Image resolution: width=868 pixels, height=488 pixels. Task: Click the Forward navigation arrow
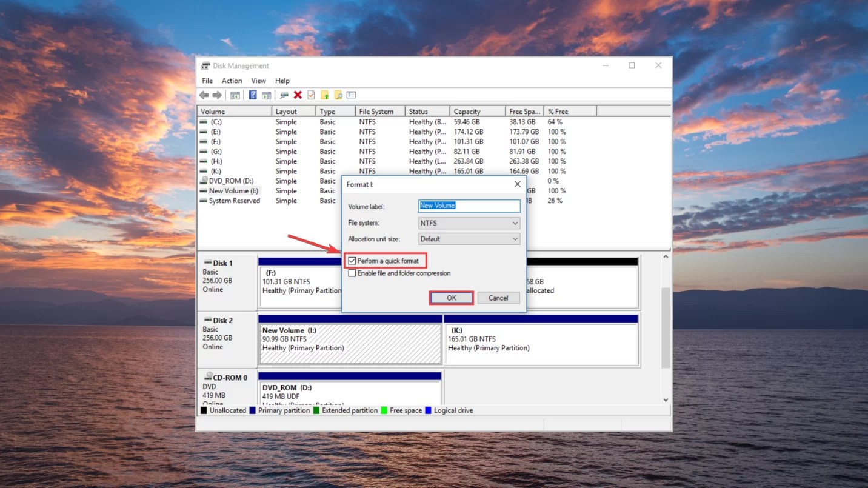pyautogui.click(x=218, y=95)
